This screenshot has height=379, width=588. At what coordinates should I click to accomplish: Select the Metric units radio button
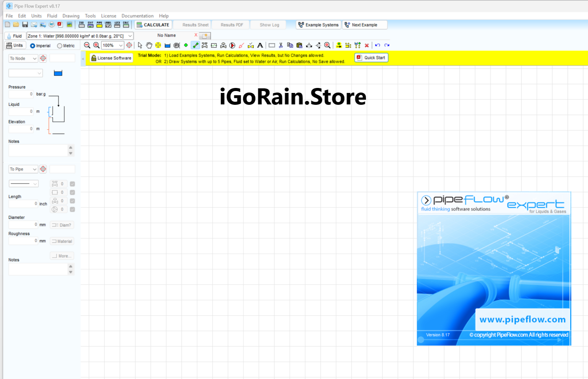(59, 46)
